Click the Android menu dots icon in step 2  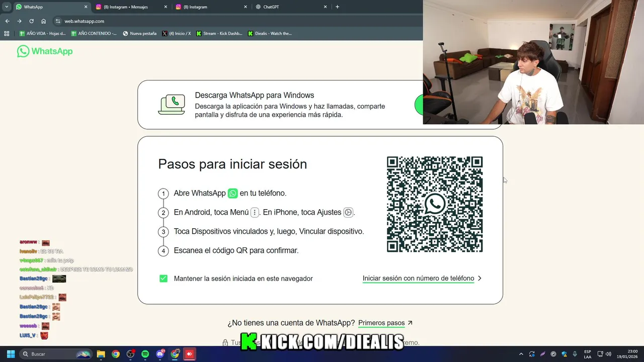[255, 213]
